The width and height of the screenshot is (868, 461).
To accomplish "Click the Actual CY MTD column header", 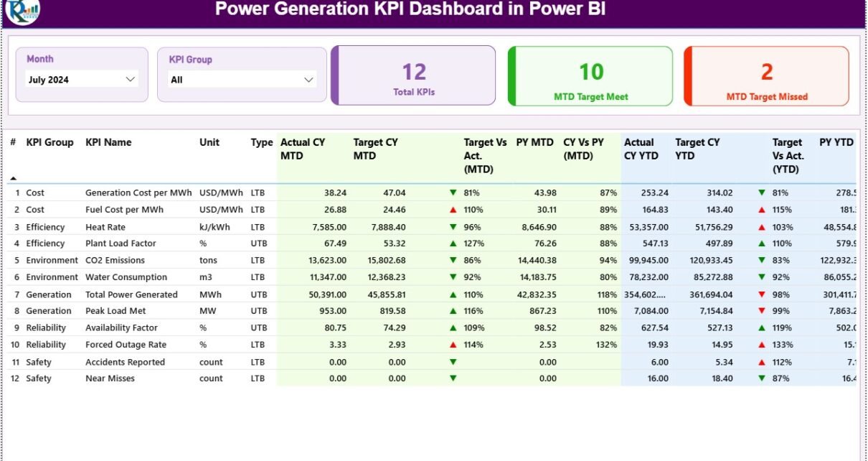I will click(303, 149).
